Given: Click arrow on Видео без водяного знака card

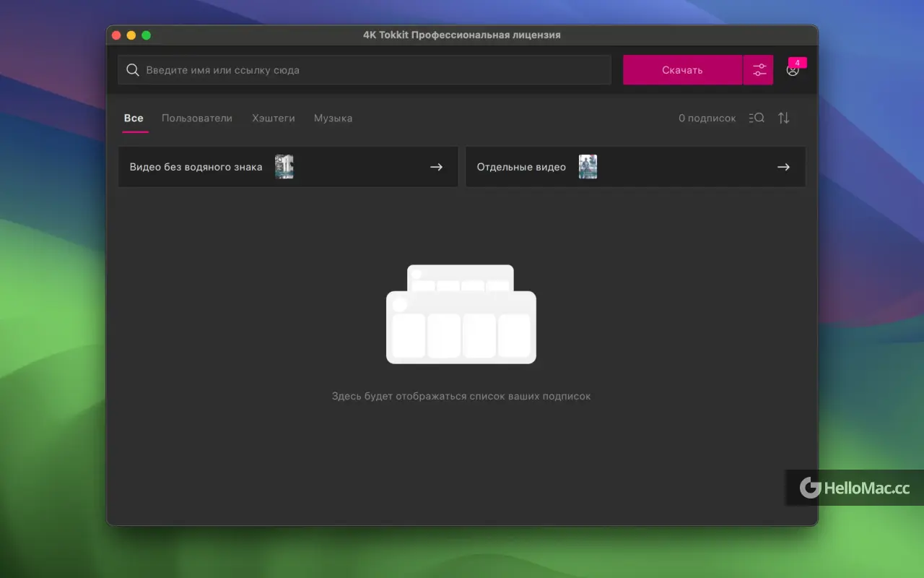Looking at the screenshot, I should tap(436, 167).
